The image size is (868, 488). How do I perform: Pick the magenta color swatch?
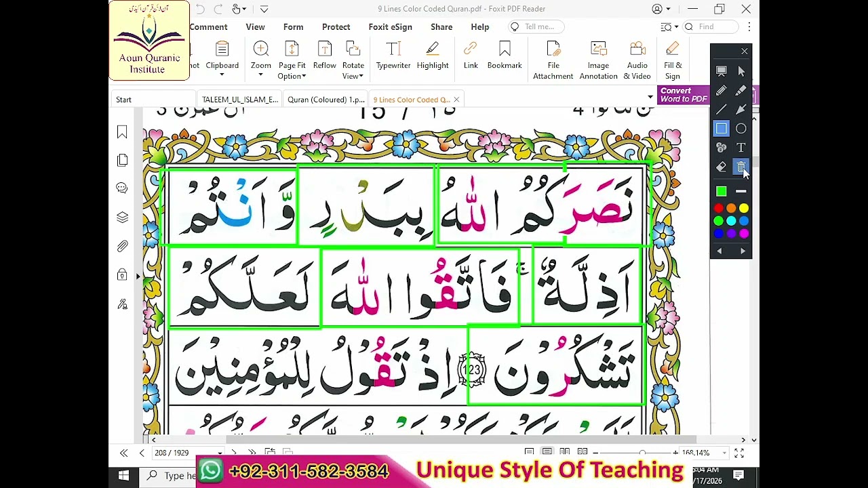(x=744, y=234)
